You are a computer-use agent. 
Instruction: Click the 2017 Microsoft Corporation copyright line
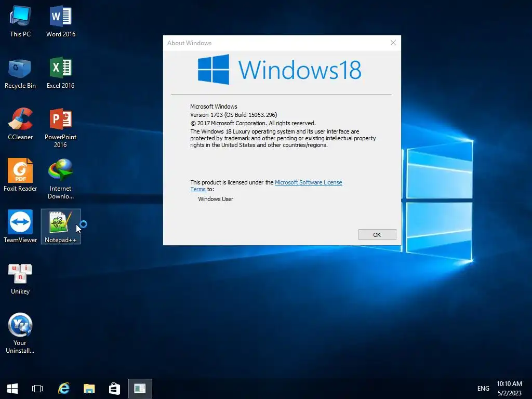coord(253,123)
